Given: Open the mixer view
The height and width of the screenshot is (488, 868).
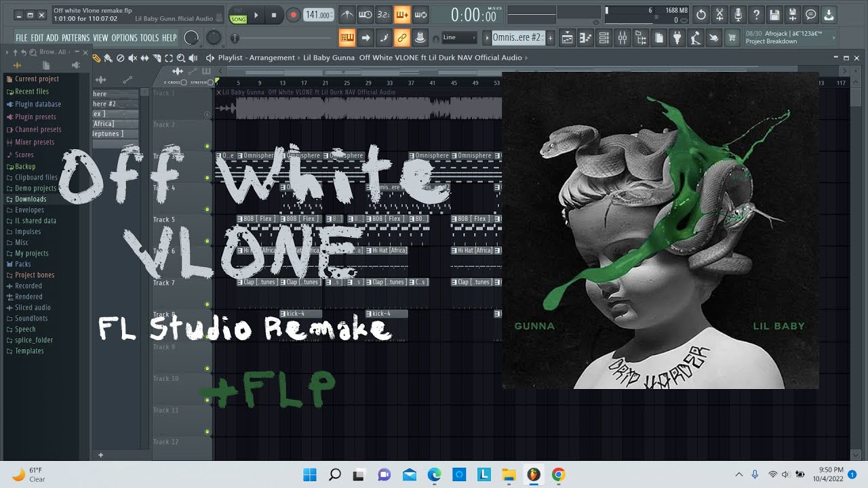Looking at the screenshot, I should click(623, 39).
